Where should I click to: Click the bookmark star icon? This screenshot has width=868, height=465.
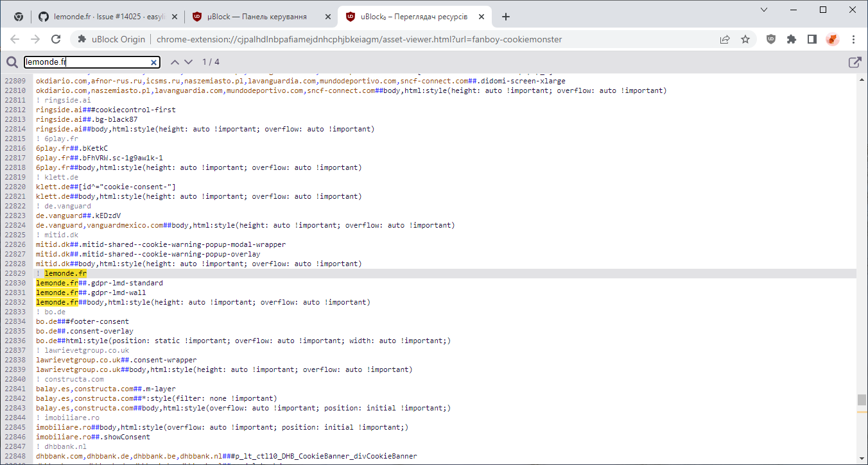pyautogui.click(x=745, y=39)
